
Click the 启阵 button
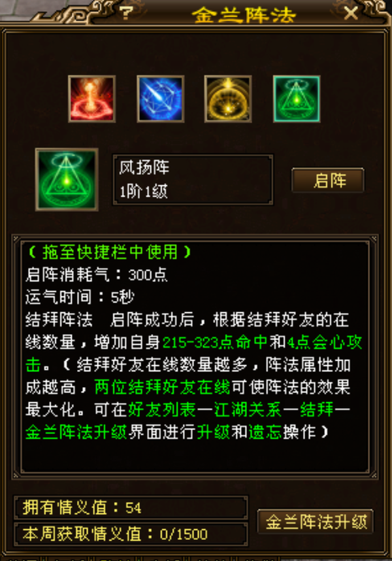coord(328,180)
